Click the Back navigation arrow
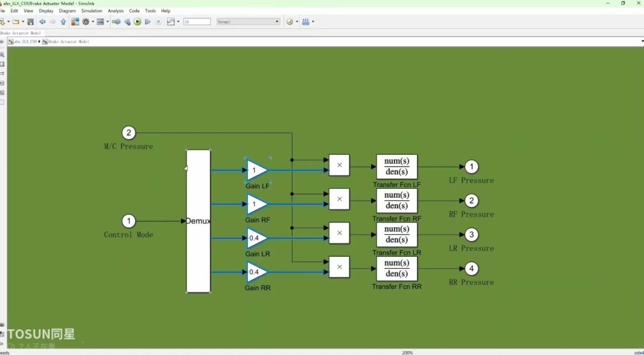644x355 pixels. [42, 21]
